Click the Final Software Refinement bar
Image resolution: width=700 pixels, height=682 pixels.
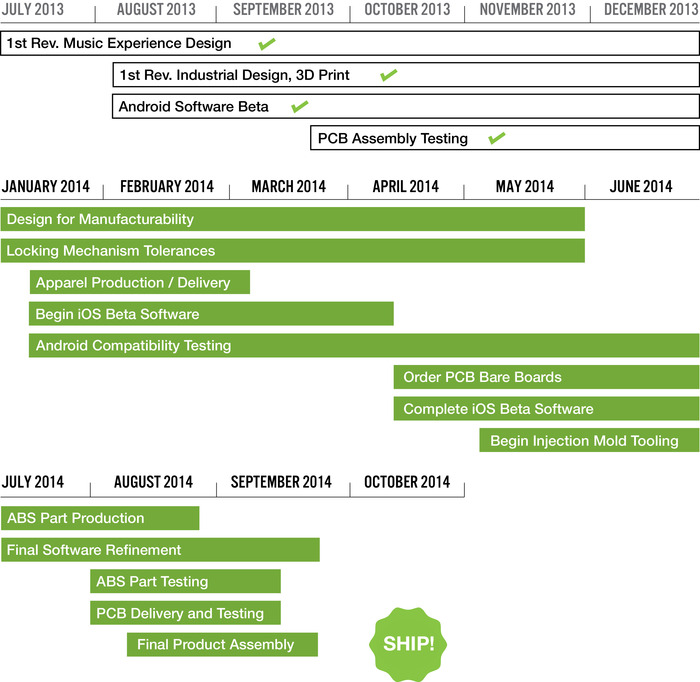click(x=160, y=550)
